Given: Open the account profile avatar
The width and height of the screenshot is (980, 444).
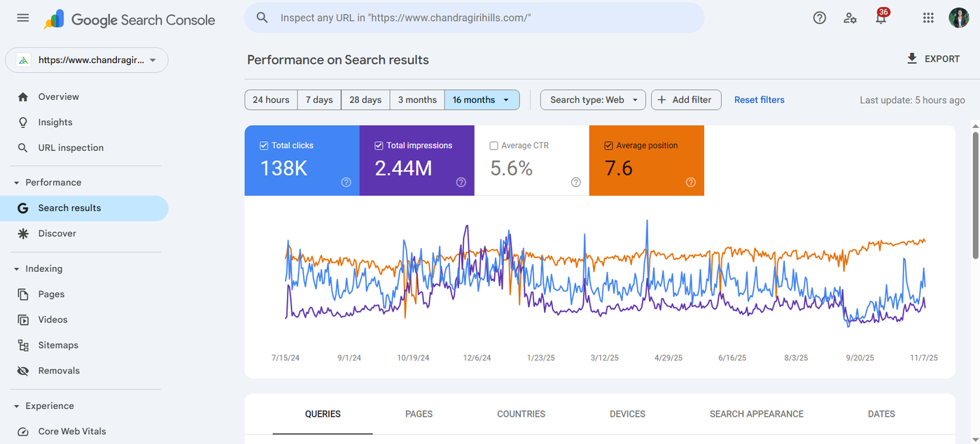Looking at the screenshot, I should pyautogui.click(x=959, y=18).
